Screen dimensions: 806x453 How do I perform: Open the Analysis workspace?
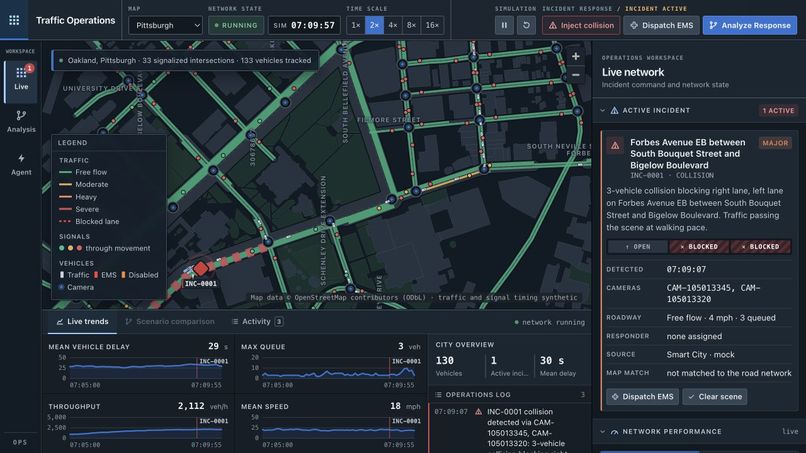coord(21,121)
